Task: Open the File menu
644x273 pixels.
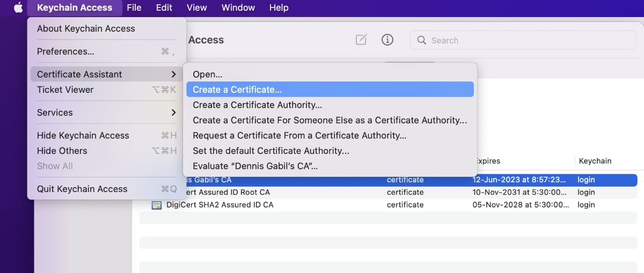Action: pos(134,8)
